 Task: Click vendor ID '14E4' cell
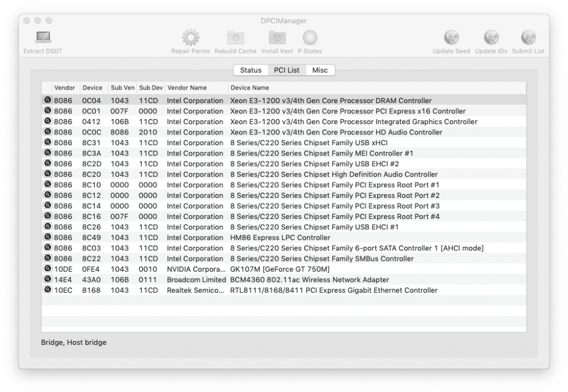point(63,280)
